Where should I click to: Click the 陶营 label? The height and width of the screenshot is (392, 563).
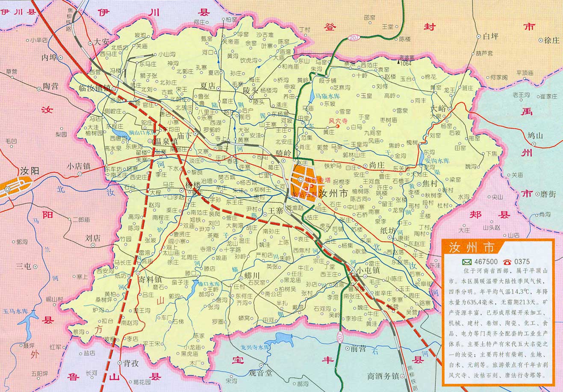point(50,86)
